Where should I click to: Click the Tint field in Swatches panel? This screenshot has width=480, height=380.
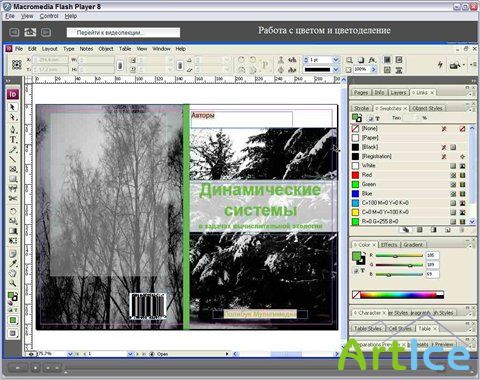[413, 118]
